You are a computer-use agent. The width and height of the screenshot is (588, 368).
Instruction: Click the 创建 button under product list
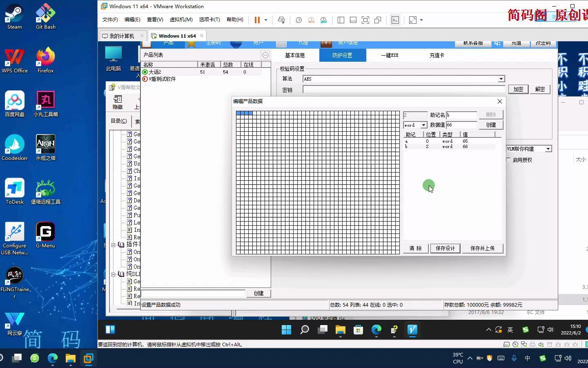click(258, 293)
